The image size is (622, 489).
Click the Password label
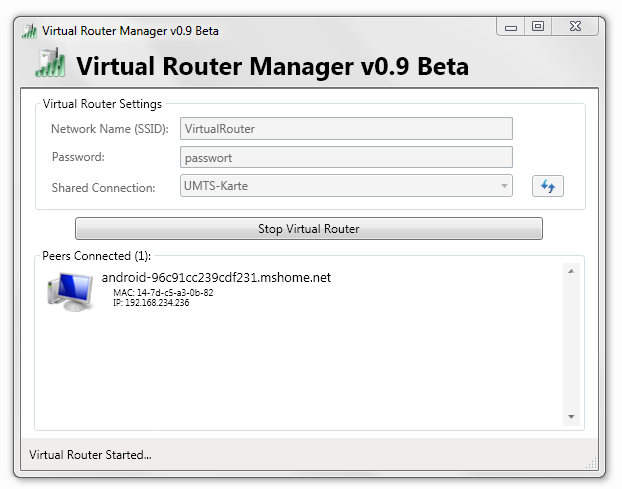(78, 157)
